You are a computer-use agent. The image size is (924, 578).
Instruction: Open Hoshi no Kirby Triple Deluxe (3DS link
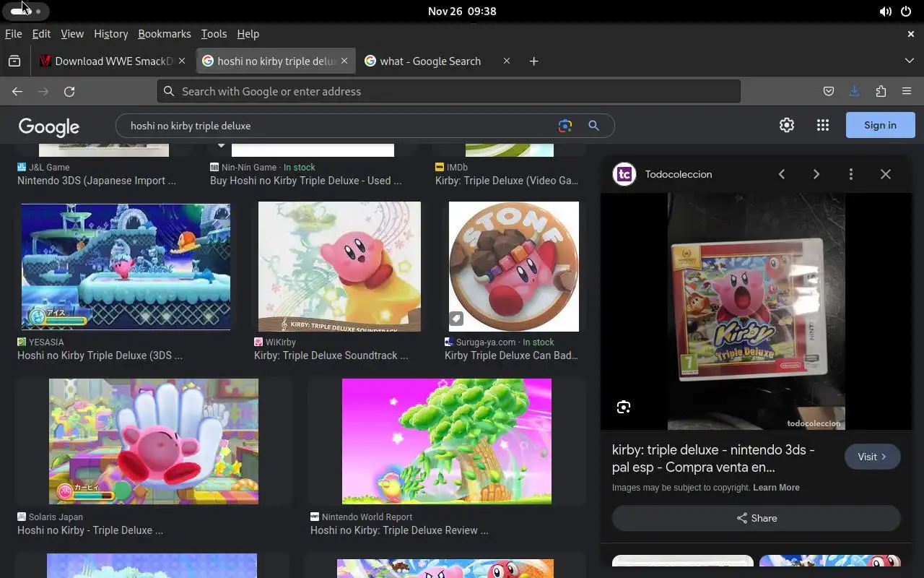tap(100, 355)
